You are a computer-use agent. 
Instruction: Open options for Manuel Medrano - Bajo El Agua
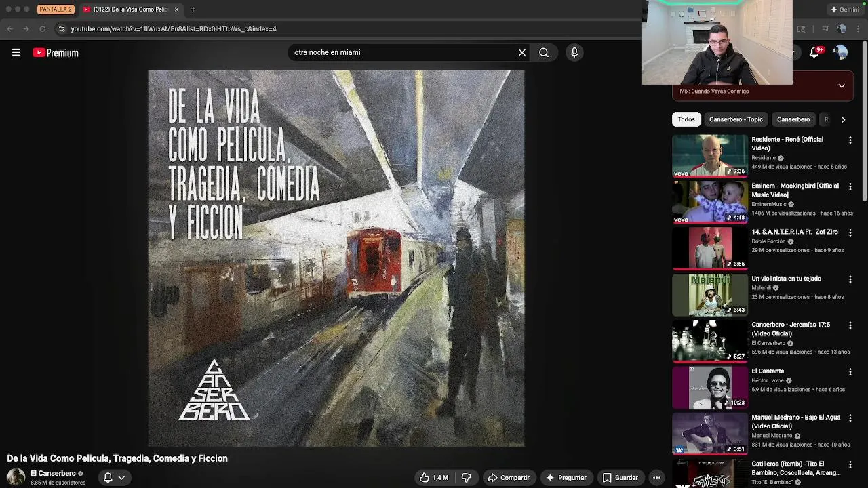pyautogui.click(x=850, y=418)
